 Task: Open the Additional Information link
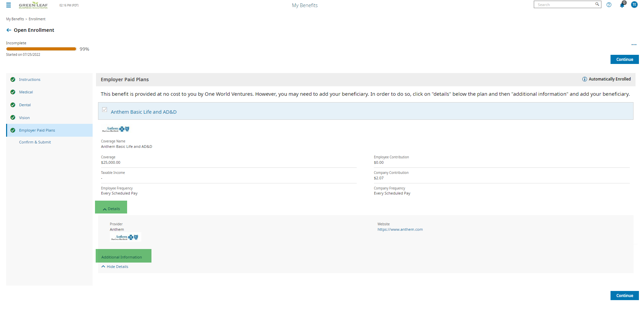coord(122,257)
